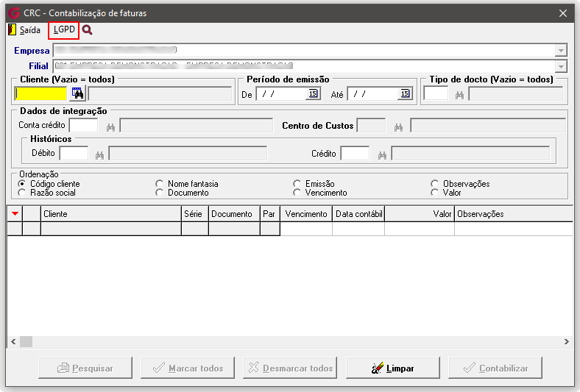Open Tipo de docto lookup binoculars
This screenshot has height=392, width=580.
point(459,96)
